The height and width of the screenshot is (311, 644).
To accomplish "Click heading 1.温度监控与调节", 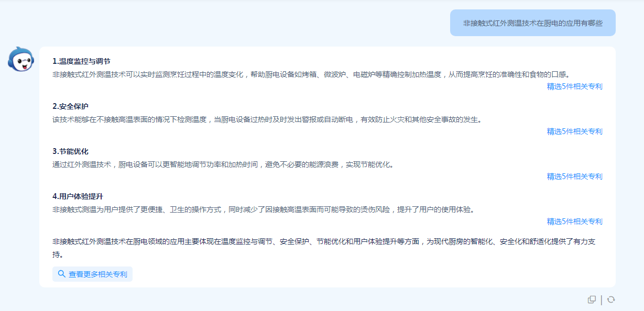I will click(81, 61).
